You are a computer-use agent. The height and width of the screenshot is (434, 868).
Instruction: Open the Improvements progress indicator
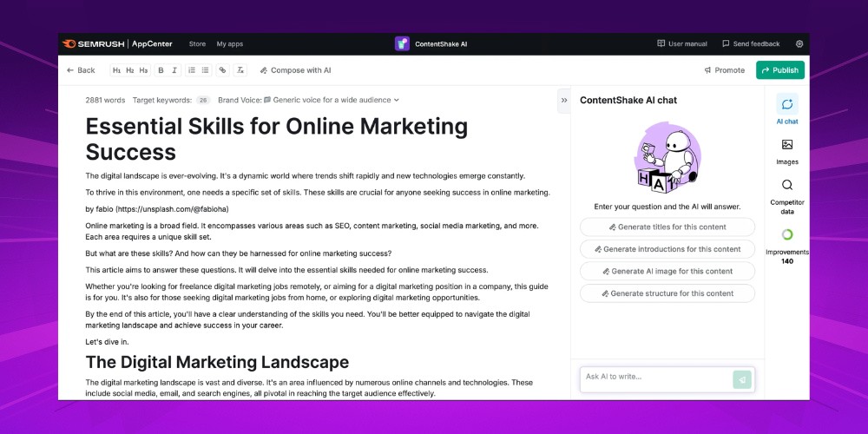[x=787, y=246]
